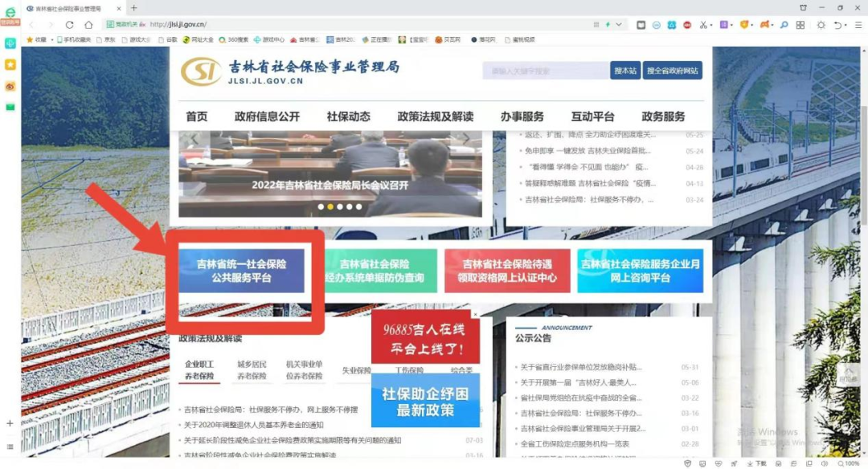868x469 pixels.
Task: Click the browser address bar URL
Action: pos(178,24)
